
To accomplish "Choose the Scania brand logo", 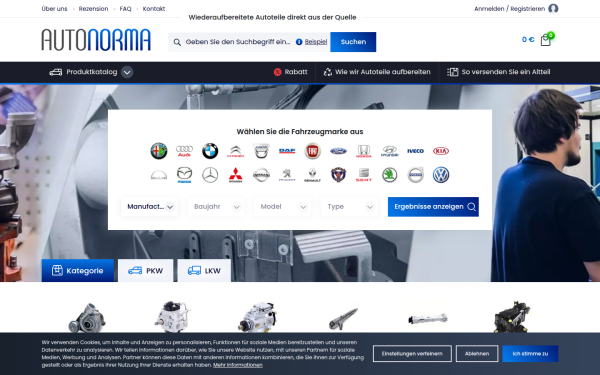I will point(338,175).
